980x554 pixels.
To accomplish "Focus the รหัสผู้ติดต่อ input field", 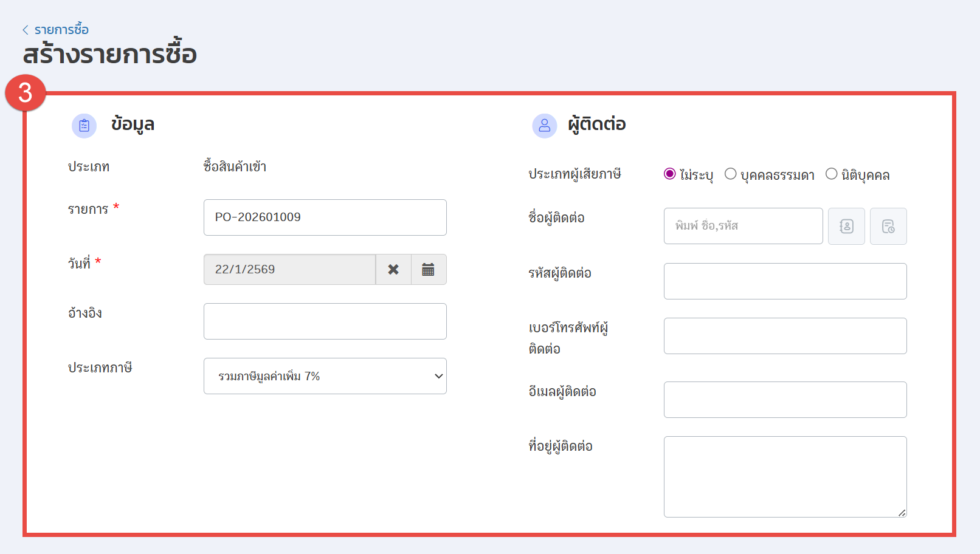I will 785,281.
